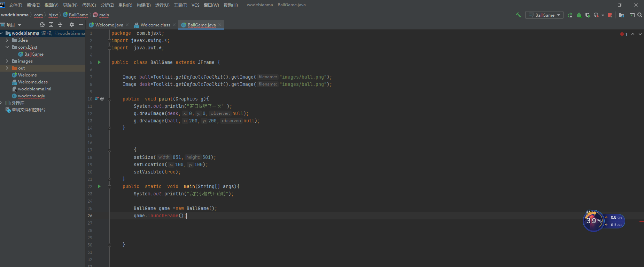Expand the .idea folder
644x267 pixels.
click(x=7, y=40)
